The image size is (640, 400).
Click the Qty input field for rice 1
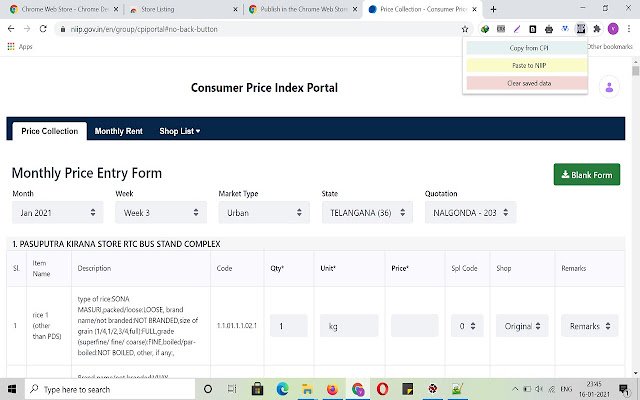pos(289,326)
